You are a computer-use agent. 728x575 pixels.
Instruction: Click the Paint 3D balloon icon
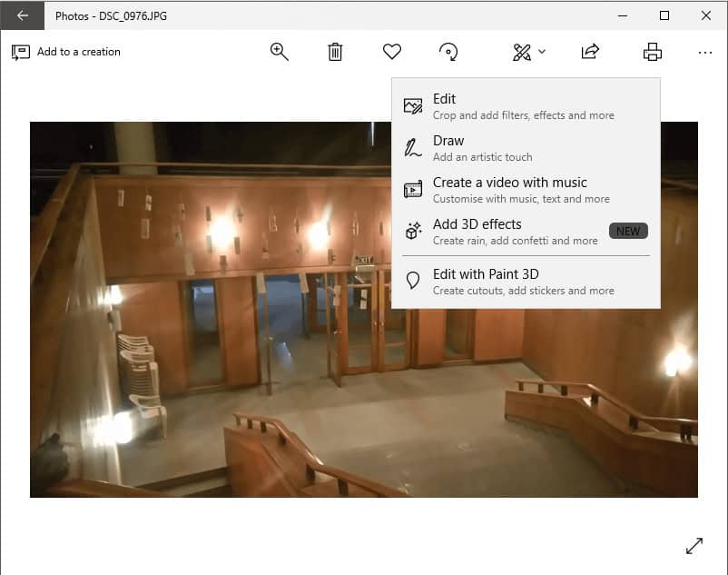(413, 282)
